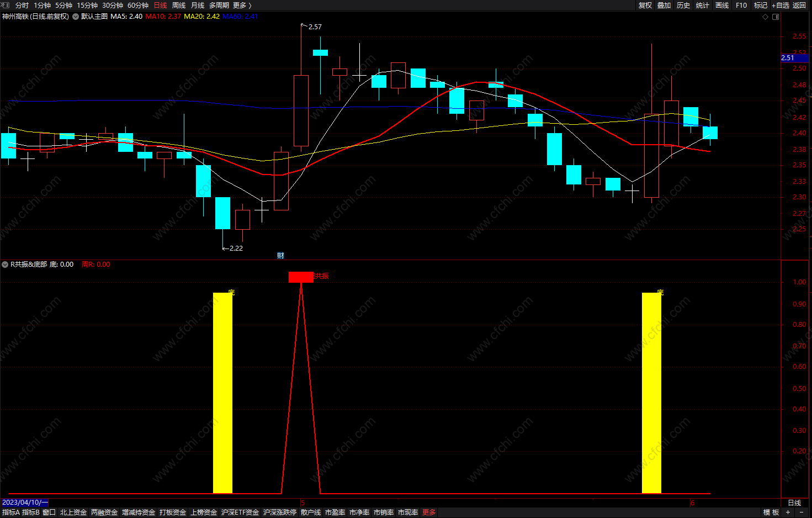Select 北上资金 indicator

click(x=73, y=512)
